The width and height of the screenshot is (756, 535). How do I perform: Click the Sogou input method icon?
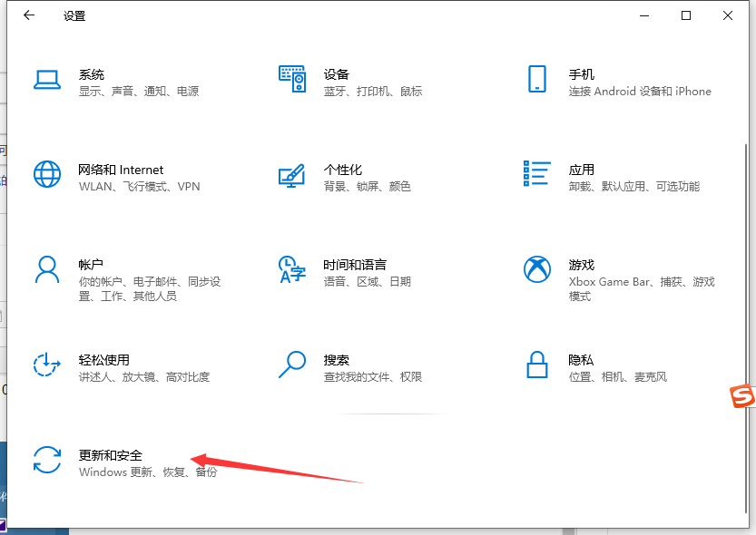tap(743, 396)
